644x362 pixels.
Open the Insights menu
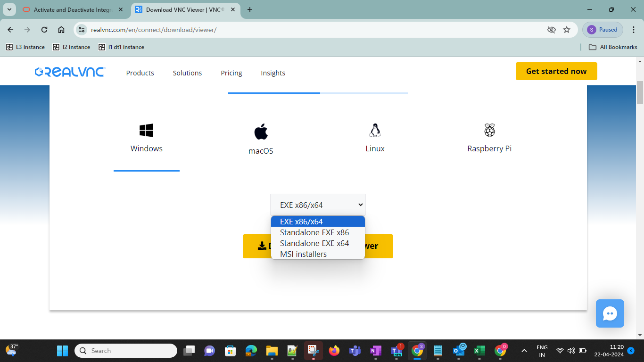[273, 73]
